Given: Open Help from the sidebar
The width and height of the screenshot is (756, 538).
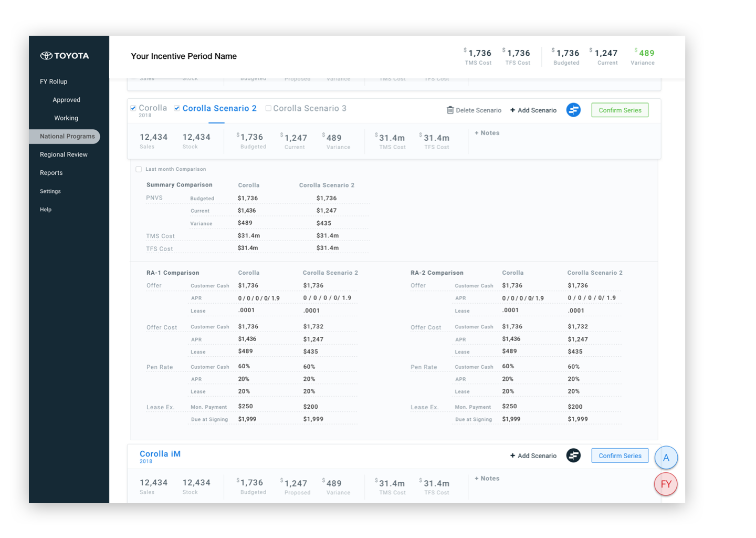Looking at the screenshot, I should coord(46,210).
